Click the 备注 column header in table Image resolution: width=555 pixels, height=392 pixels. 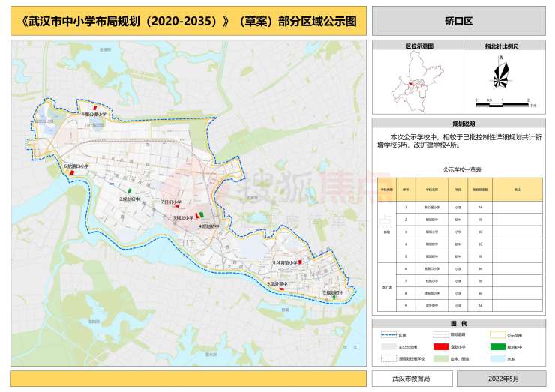pos(517,190)
